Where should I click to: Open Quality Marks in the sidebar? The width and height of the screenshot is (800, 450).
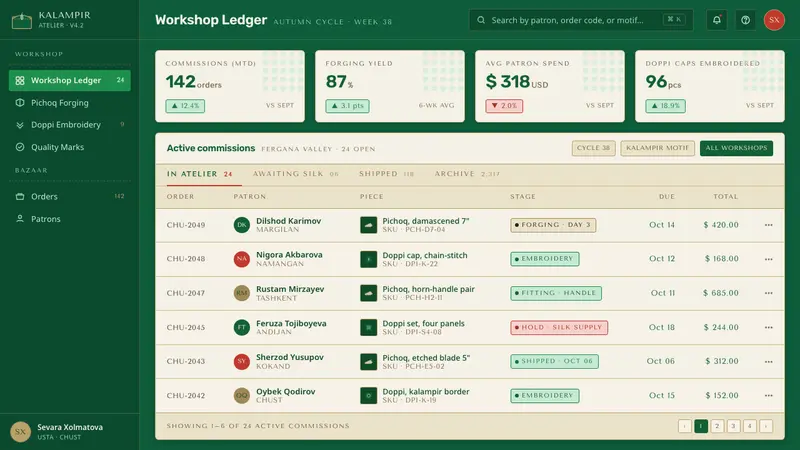click(x=69, y=147)
